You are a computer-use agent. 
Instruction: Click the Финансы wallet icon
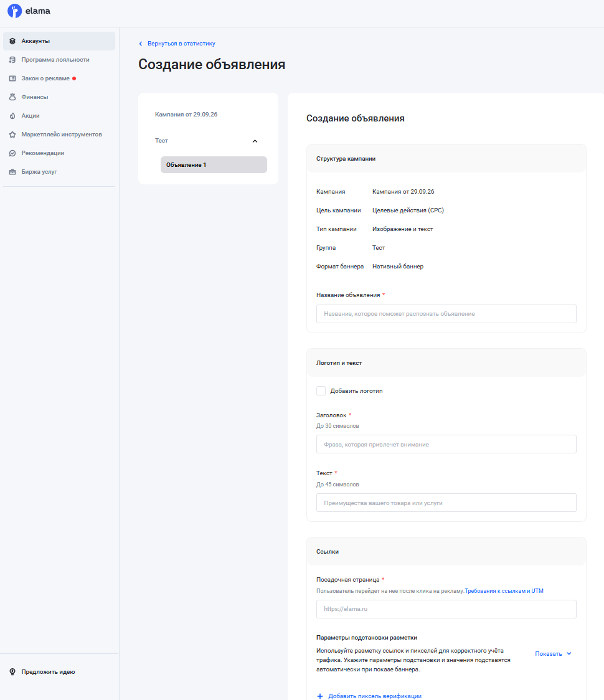(12, 97)
